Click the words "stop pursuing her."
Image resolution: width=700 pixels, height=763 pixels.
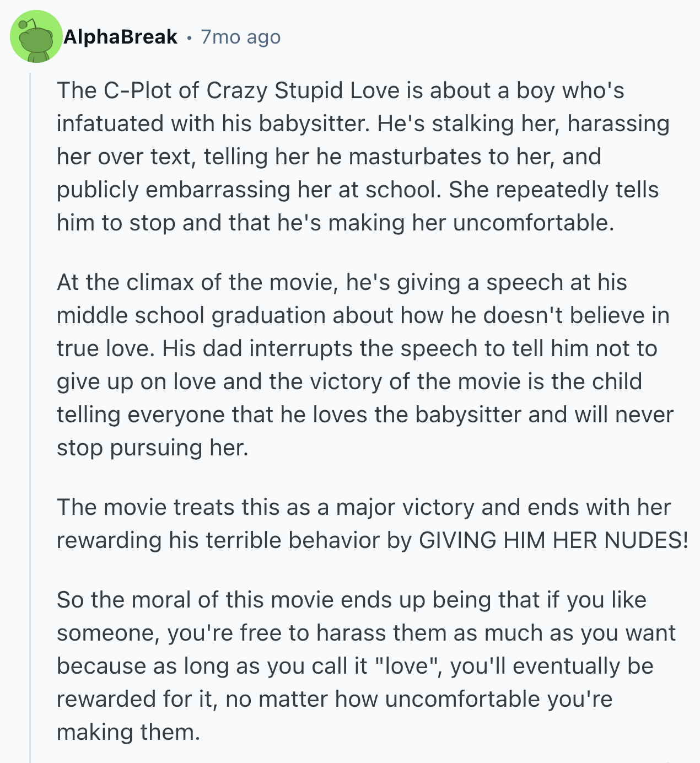click(153, 448)
